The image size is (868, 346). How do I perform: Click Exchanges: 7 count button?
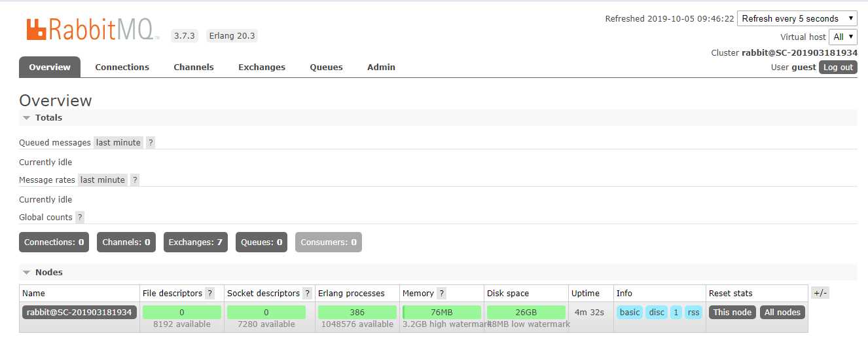coord(196,242)
